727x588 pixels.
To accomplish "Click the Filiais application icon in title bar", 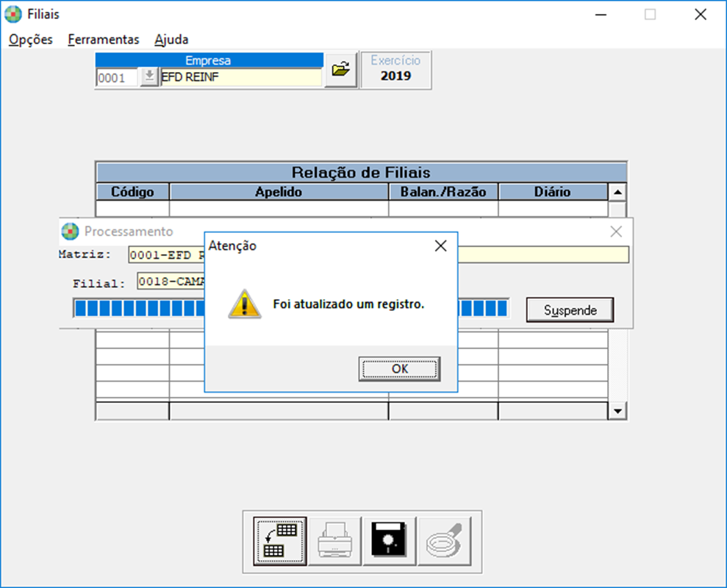I will point(13,15).
